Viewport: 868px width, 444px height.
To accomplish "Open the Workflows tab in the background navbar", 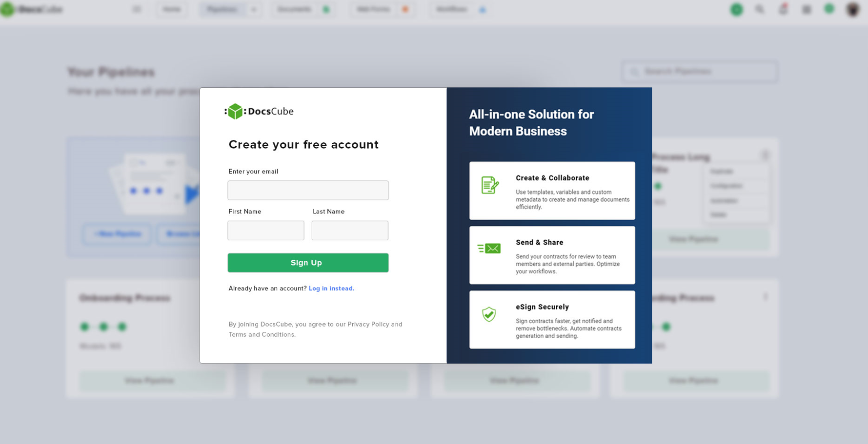I will click(451, 9).
